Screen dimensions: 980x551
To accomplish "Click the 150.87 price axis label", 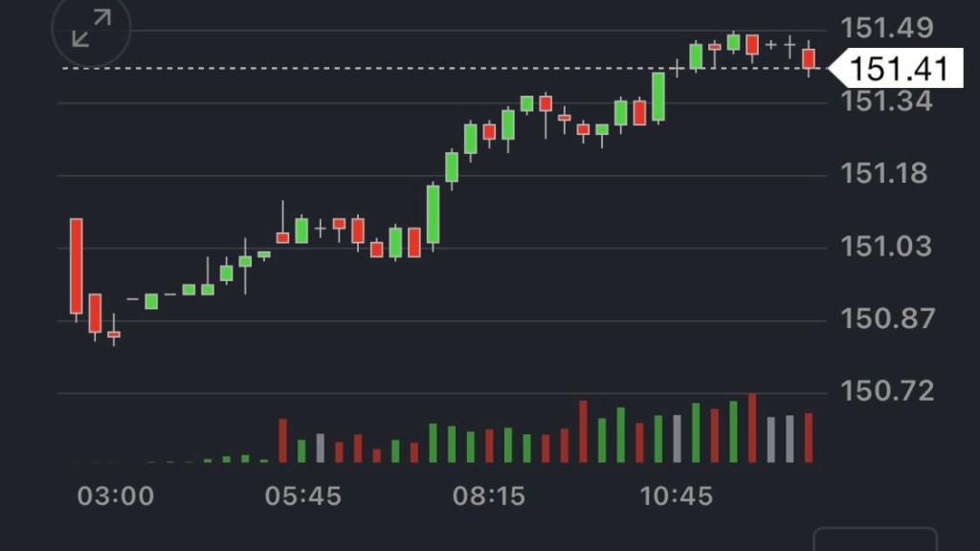I will point(886,319).
